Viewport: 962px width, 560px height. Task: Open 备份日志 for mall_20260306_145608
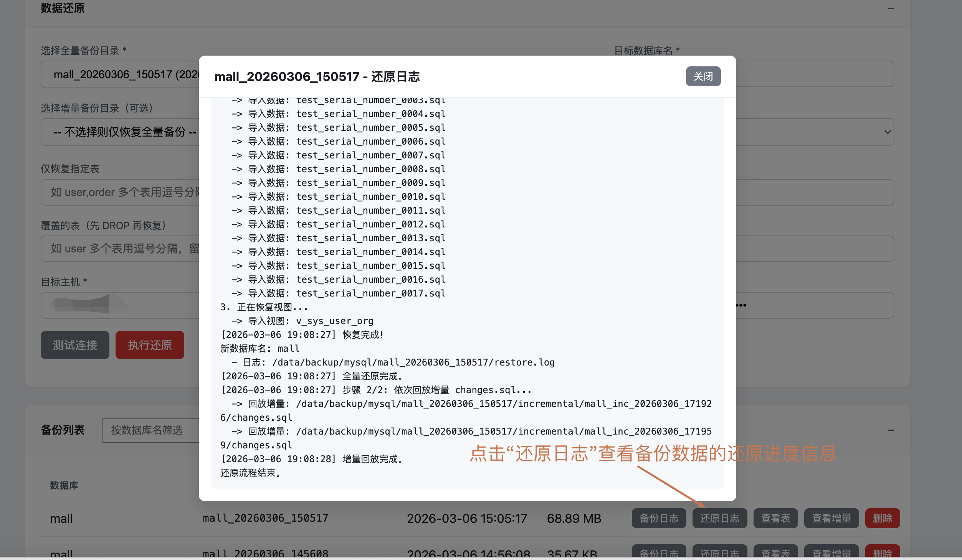(x=658, y=553)
